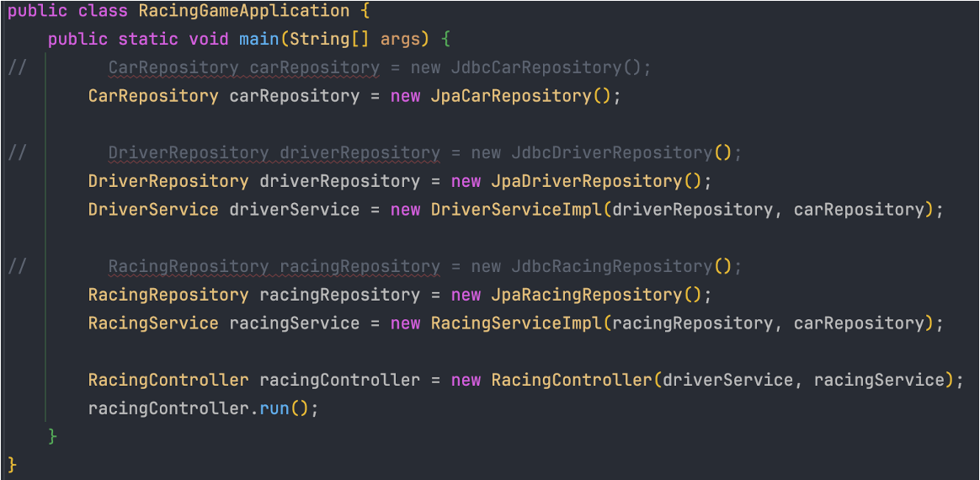The image size is (980, 480).
Task: Click the JpaCarRepository constructor call
Action: pyautogui.click(x=520, y=96)
